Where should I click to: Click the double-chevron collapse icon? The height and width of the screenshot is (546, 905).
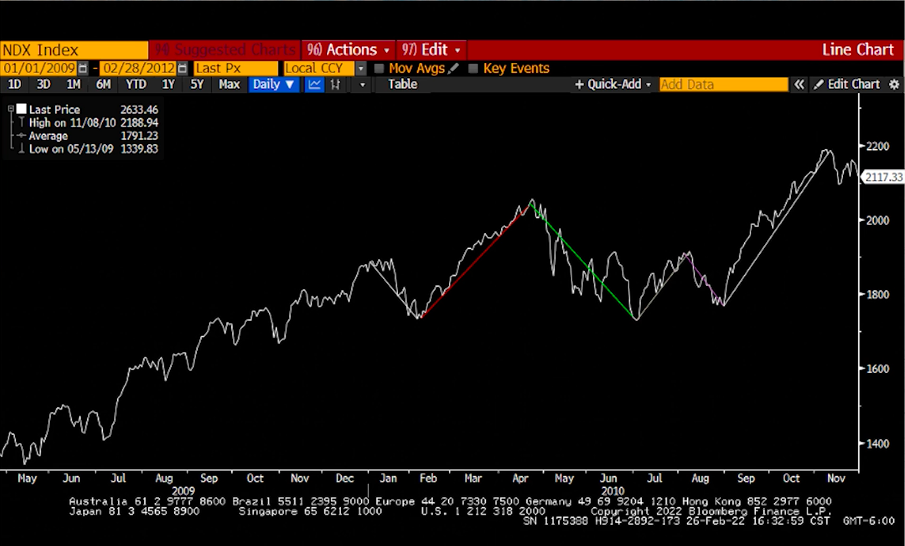pyautogui.click(x=799, y=85)
